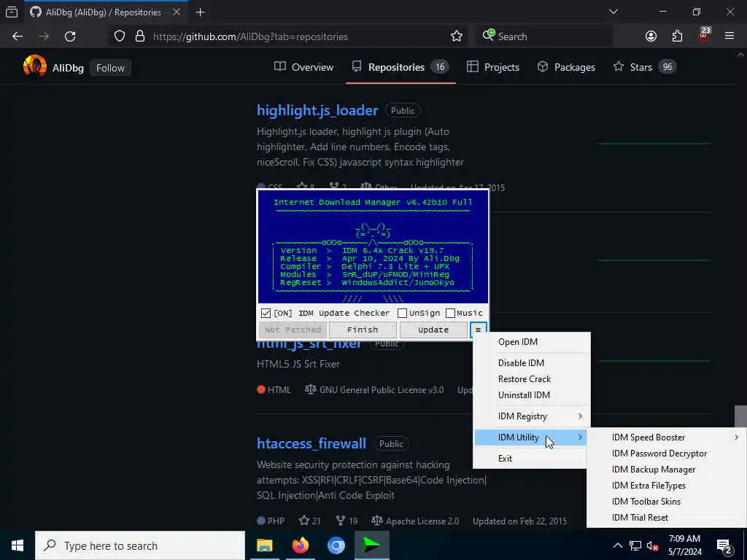Click the AliDbg profile avatar
747x560 pixels.
35,66
